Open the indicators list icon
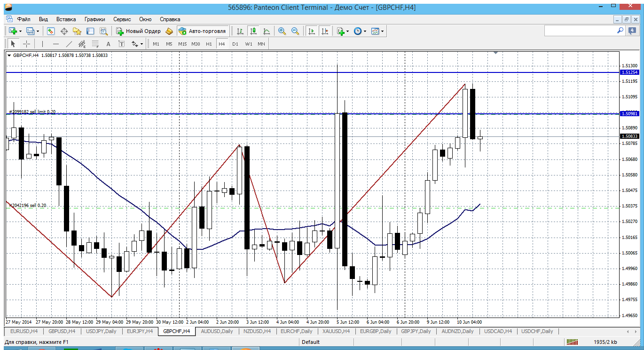 (341, 31)
